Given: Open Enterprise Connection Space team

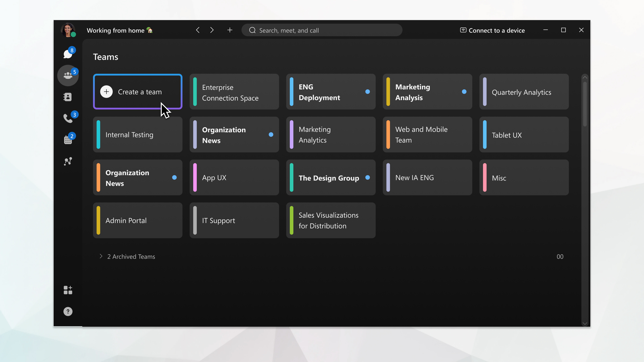Looking at the screenshot, I should point(234,92).
